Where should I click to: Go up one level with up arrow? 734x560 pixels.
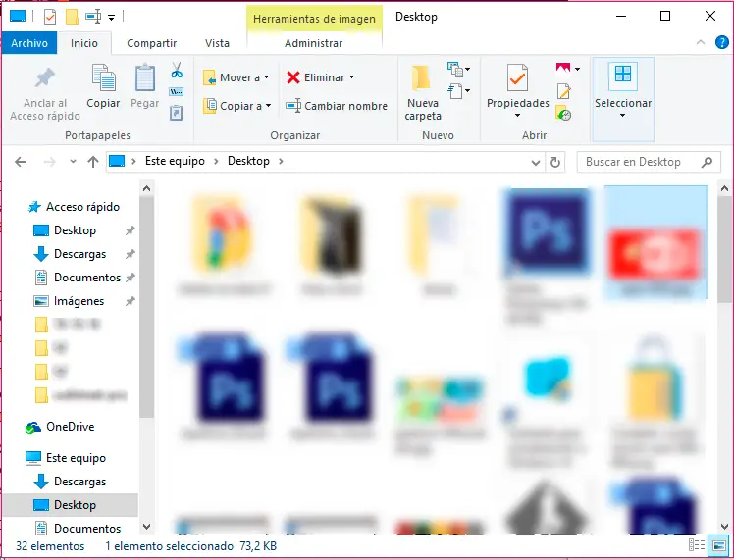pos(93,162)
